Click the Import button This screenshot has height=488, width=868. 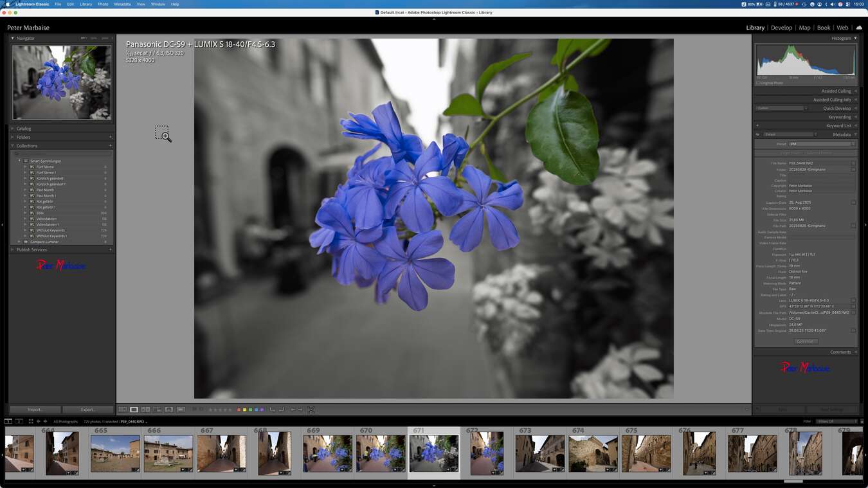pyautogui.click(x=35, y=410)
